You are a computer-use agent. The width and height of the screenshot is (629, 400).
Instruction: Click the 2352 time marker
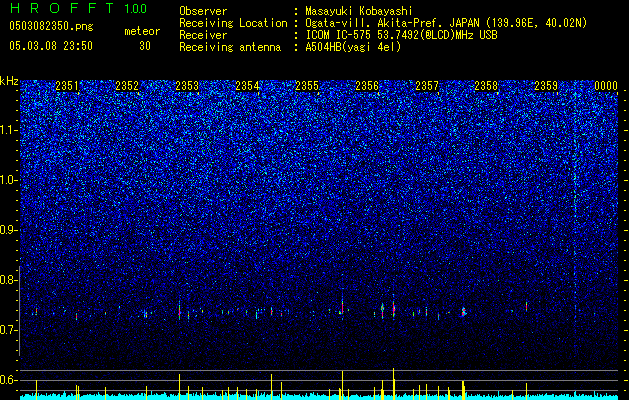[x=127, y=86]
